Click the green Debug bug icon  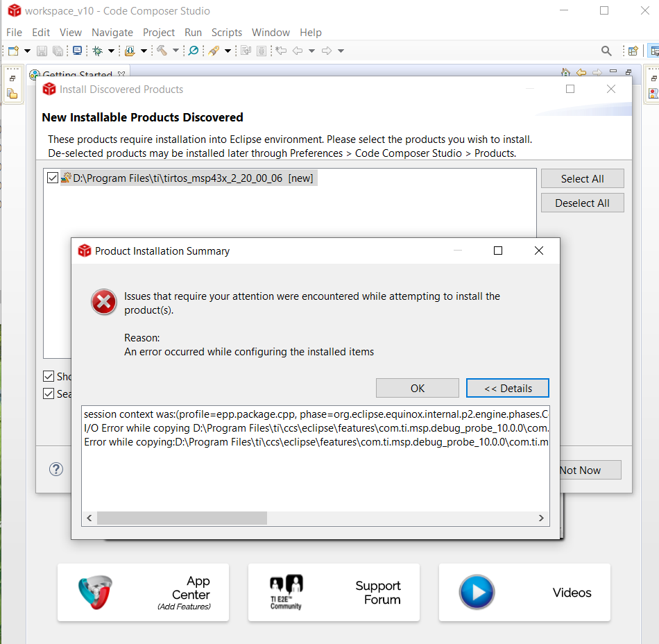(x=98, y=51)
